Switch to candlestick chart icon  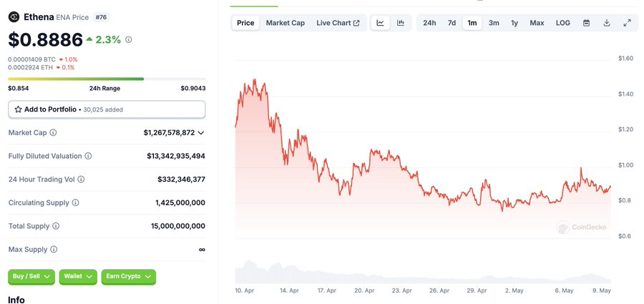401,23
